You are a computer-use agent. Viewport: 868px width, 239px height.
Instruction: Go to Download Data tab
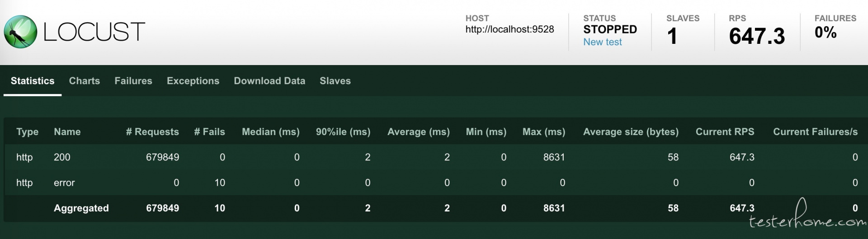point(269,81)
